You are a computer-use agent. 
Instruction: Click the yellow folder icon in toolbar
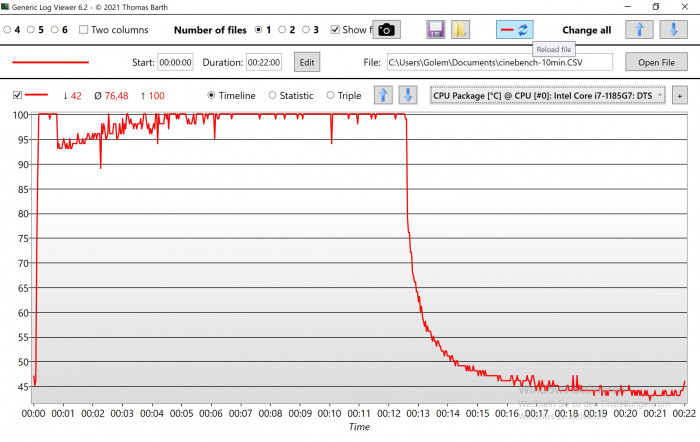point(459,30)
